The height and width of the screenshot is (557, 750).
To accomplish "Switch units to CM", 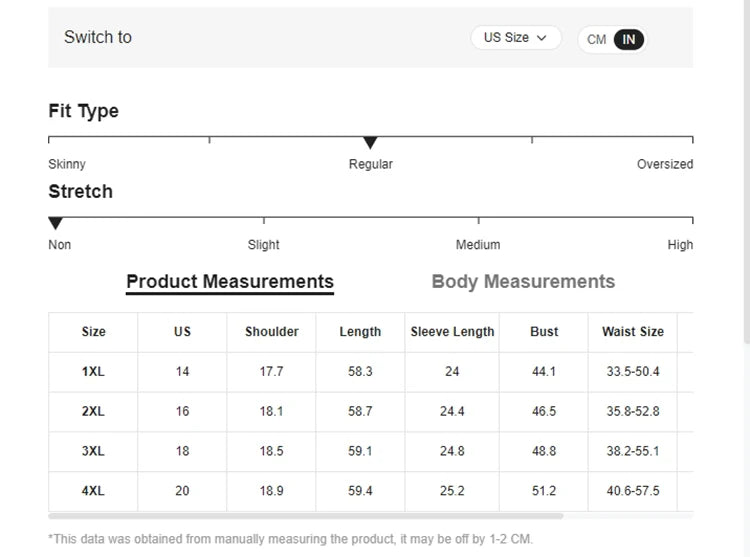I will tap(597, 40).
